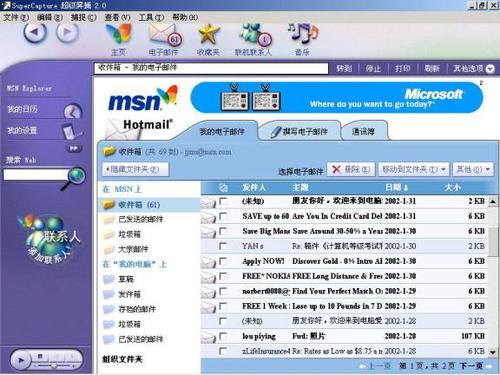The height and width of the screenshot is (375, 500).
Task: Check the box for lou piying email
Action: pos(223,336)
